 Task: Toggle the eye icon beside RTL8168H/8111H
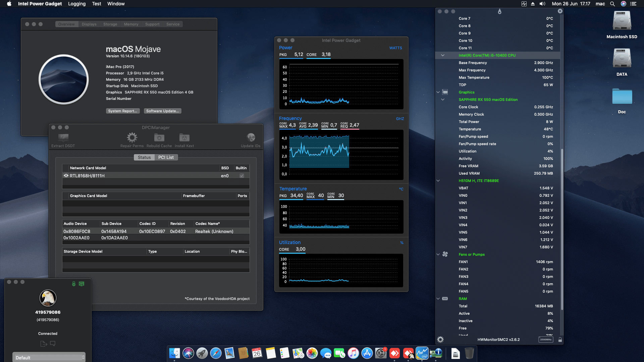(x=66, y=176)
